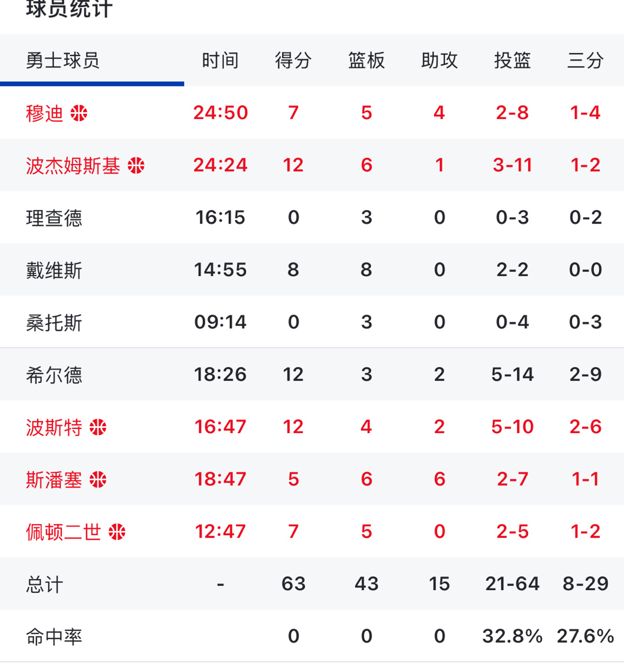Click the 三分 column header

pos(585,60)
